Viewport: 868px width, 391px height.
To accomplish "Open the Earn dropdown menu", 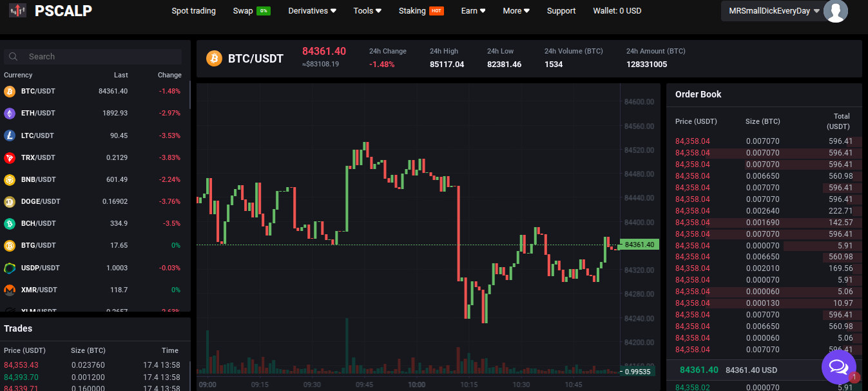I will tap(474, 11).
